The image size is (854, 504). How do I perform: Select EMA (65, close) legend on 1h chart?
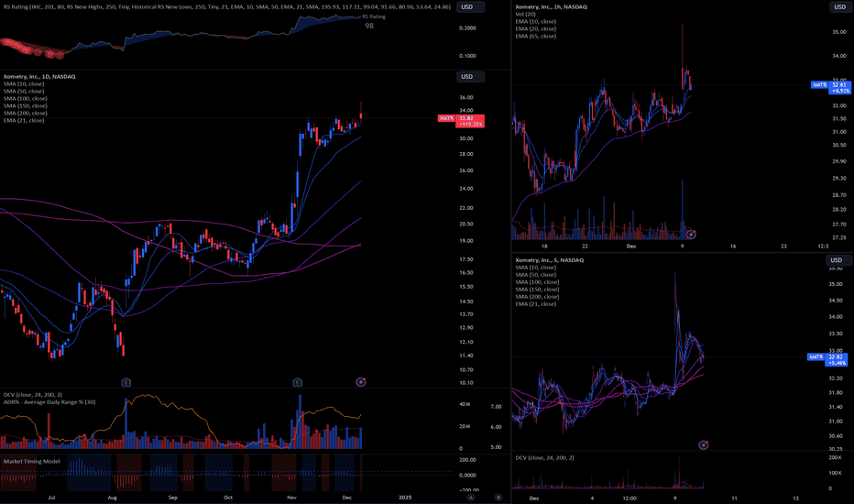[536, 36]
